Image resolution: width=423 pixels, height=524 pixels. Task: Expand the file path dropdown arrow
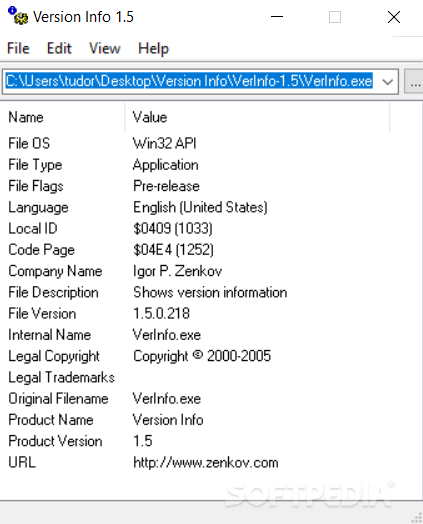[388, 82]
